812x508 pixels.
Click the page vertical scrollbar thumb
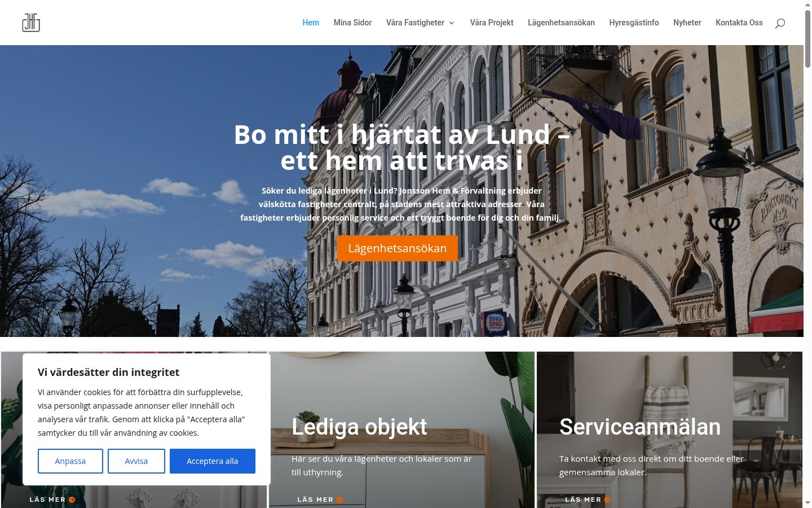807,38
